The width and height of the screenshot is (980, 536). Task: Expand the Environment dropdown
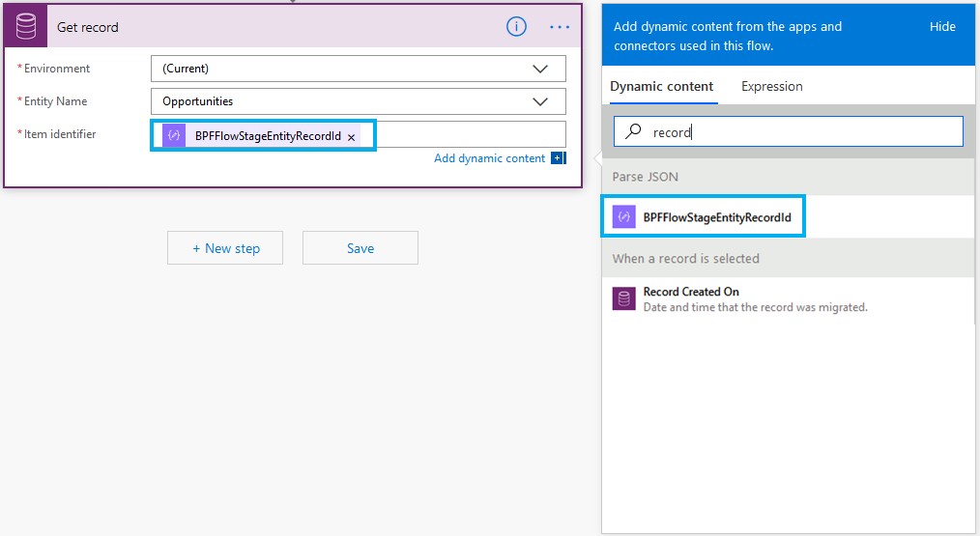[540, 69]
